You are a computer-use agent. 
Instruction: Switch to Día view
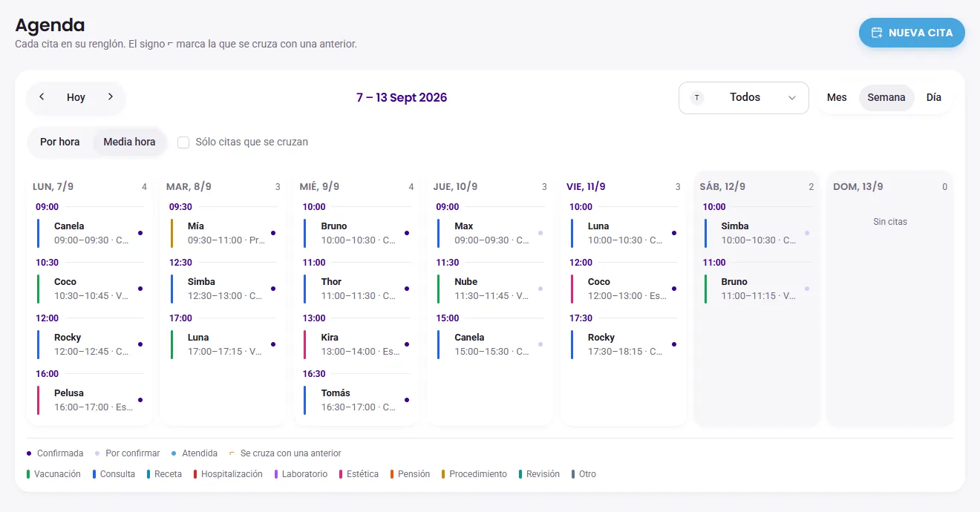[934, 98]
